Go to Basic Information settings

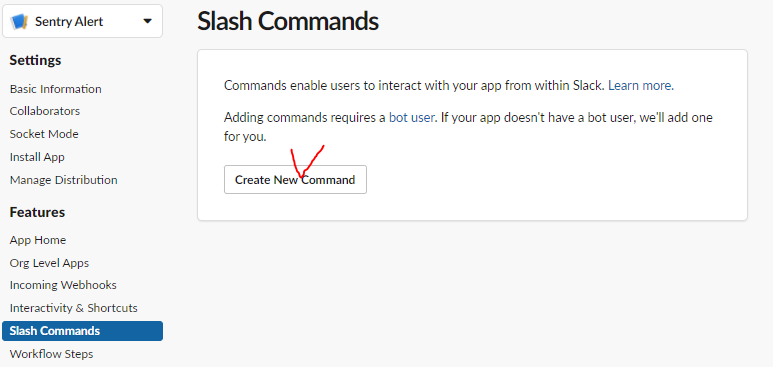click(56, 89)
